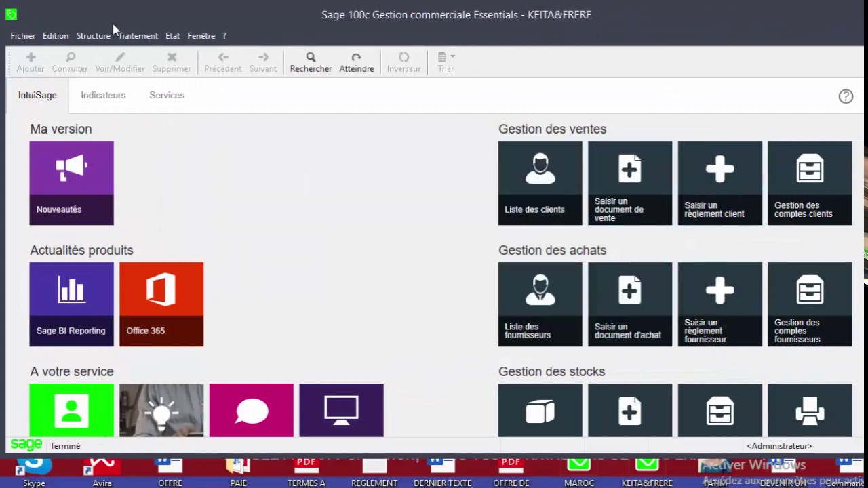
Task: Open the Structure menu
Action: click(94, 36)
